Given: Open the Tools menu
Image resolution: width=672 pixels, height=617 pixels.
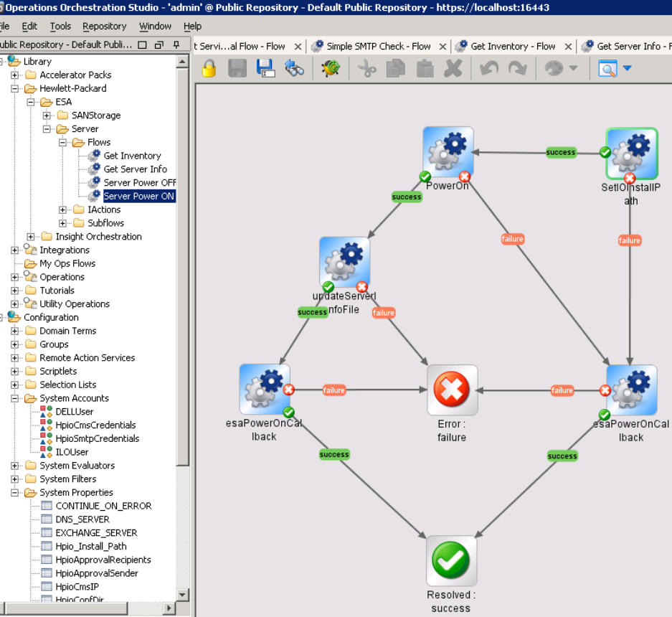Looking at the screenshot, I should click(60, 26).
